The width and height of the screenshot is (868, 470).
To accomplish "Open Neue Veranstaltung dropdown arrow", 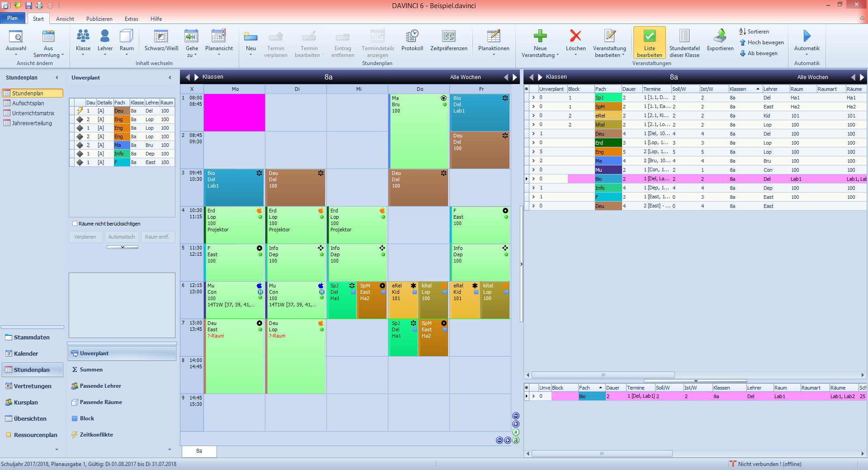I will 557,55.
